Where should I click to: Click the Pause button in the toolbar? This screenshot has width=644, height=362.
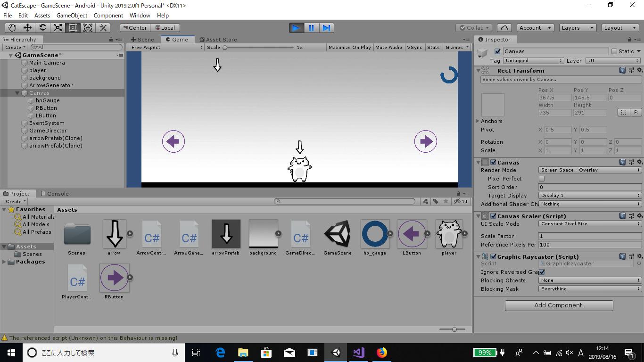point(311,28)
